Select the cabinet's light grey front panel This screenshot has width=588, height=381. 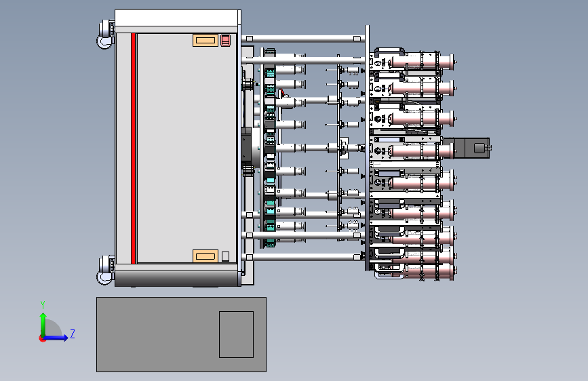click(187, 148)
